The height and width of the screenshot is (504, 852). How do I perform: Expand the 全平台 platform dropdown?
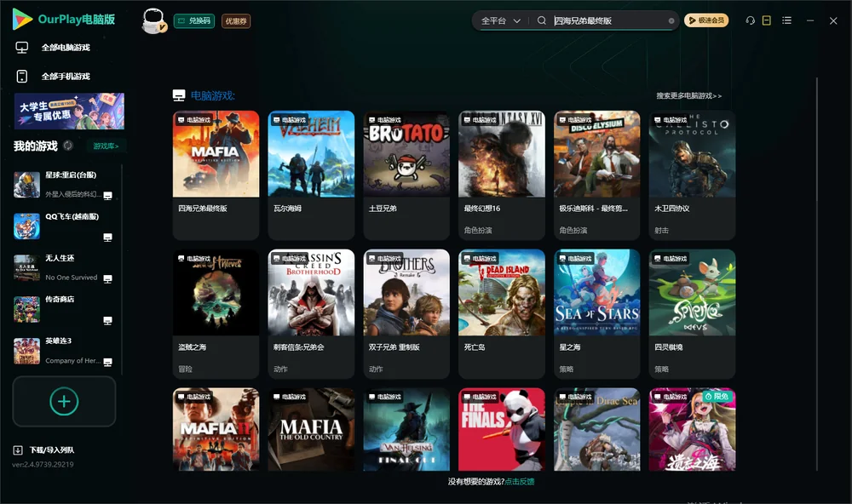coord(500,20)
